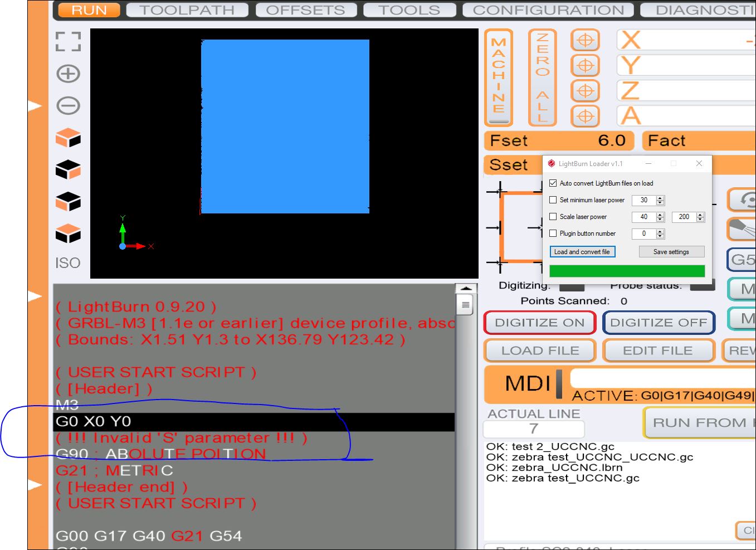Click the circular arrow cycle icon button

click(x=743, y=199)
